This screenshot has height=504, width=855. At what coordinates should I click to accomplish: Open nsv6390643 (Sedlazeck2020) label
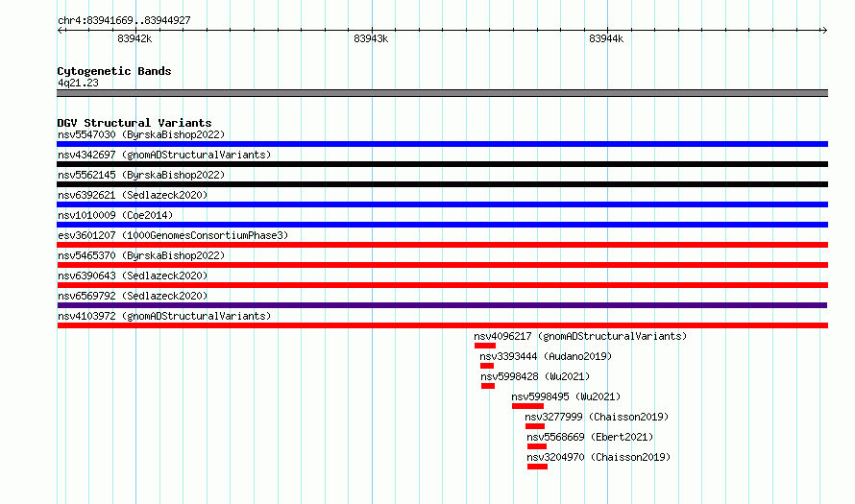(x=133, y=276)
